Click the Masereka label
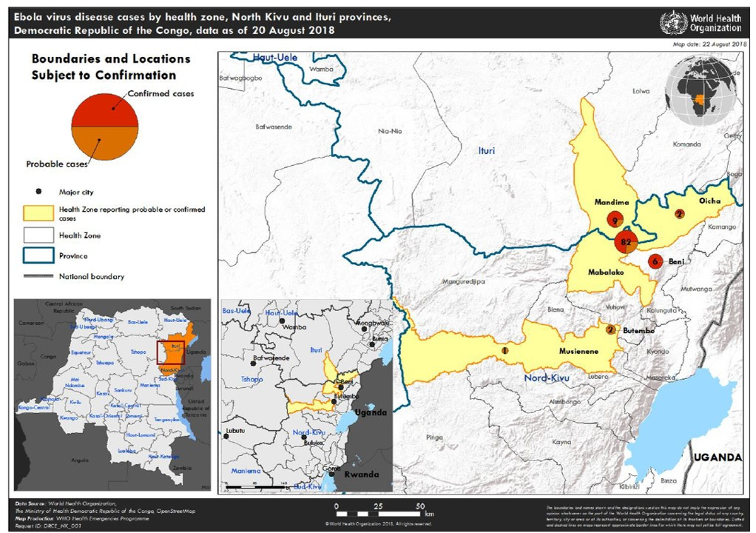Viewport: 756px width, 533px height. pos(660,378)
